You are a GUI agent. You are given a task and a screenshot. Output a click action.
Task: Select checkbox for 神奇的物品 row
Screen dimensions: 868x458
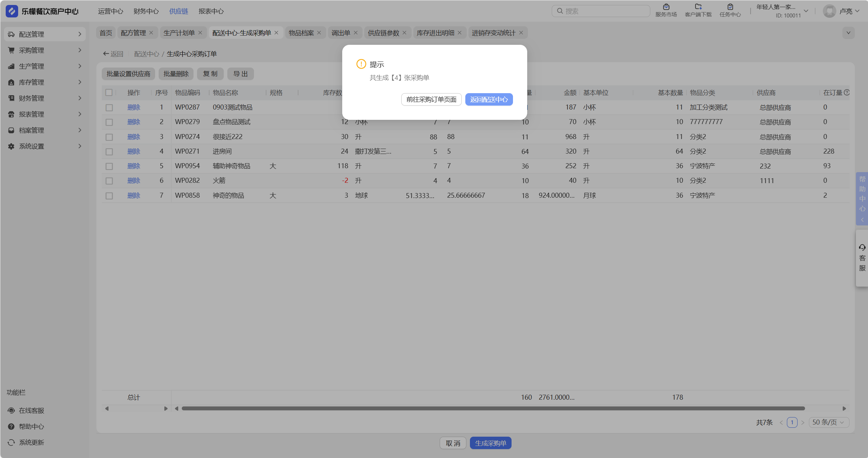coord(109,196)
